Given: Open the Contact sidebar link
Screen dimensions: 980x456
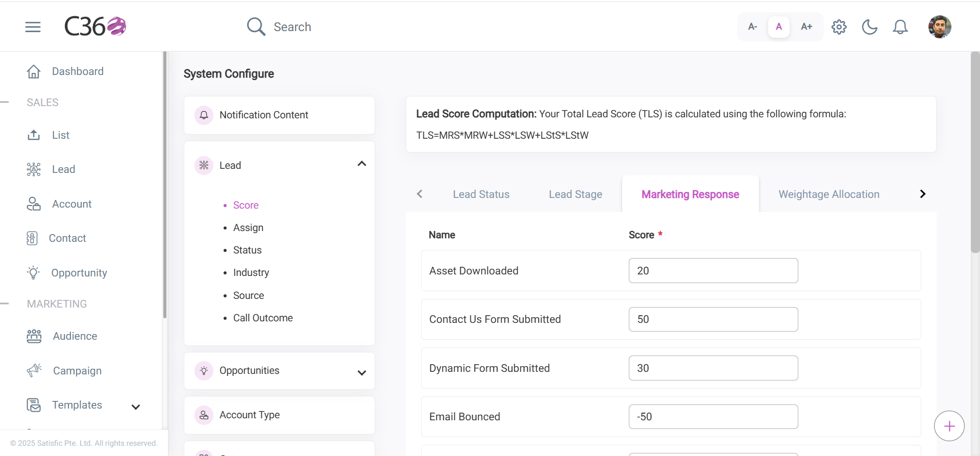Looking at the screenshot, I should coord(67,238).
